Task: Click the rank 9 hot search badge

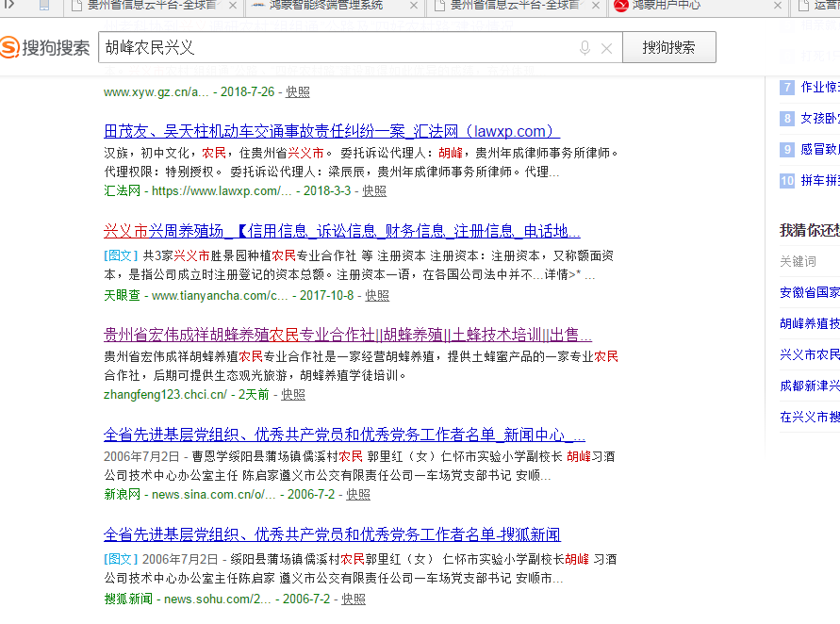Action: [x=787, y=150]
